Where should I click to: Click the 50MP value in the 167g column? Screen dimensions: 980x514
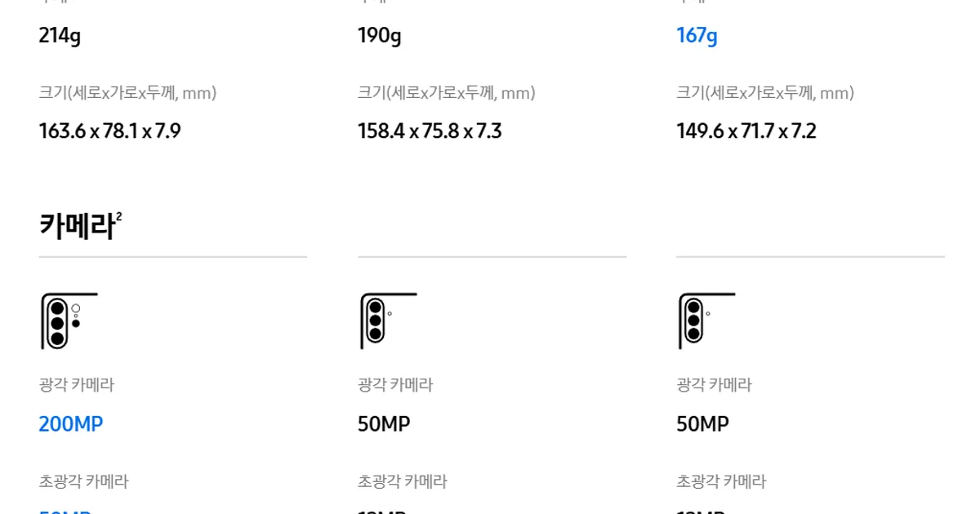pos(702,424)
